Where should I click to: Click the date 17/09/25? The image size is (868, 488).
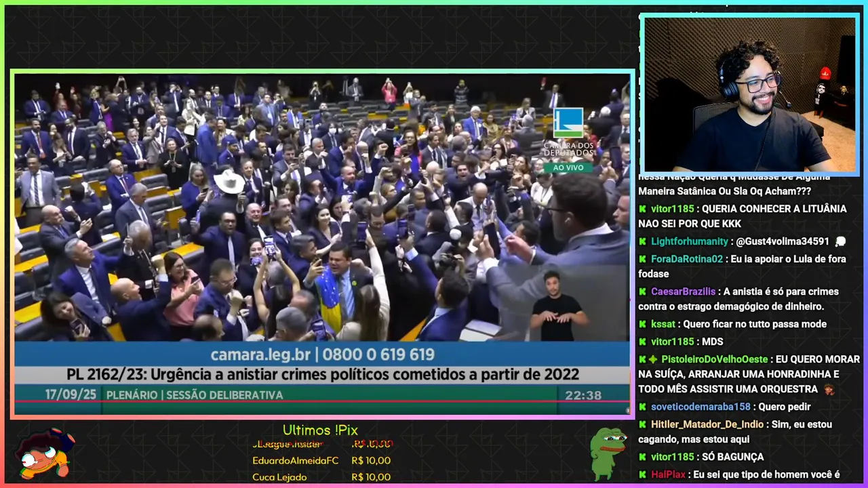coord(71,394)
